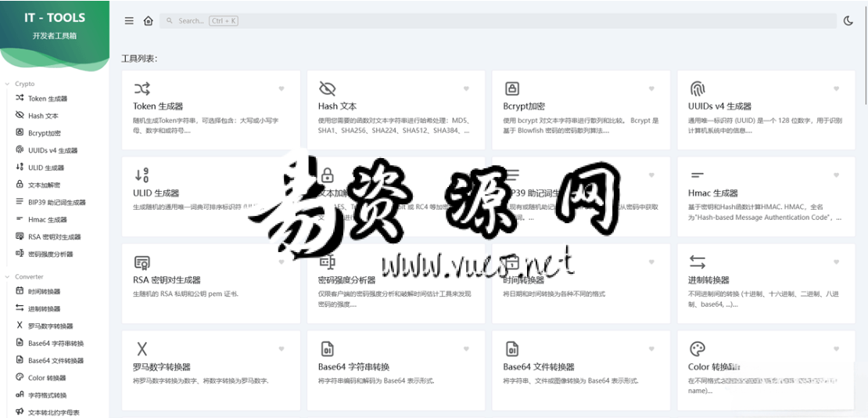Collapse the Crypto section in the sidebar
Viewport: 868px width, 418px height.
coord(24,84)
